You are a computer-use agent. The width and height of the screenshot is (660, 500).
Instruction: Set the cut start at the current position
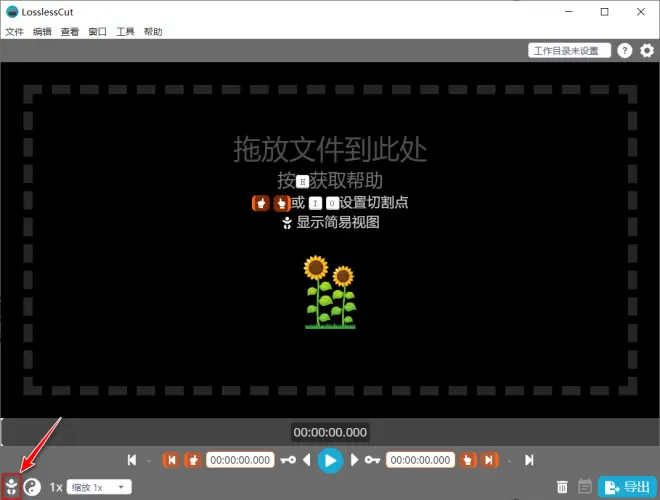[x=193, y=460]
